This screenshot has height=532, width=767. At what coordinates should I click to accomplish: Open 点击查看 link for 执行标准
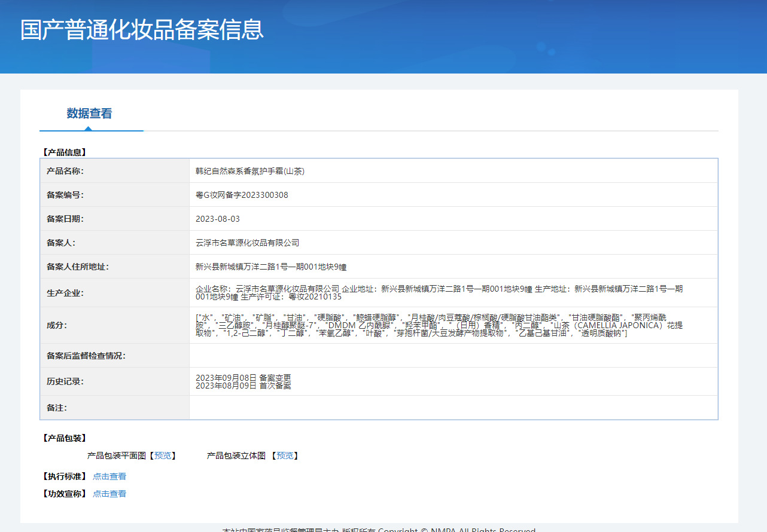click(109, 476)
